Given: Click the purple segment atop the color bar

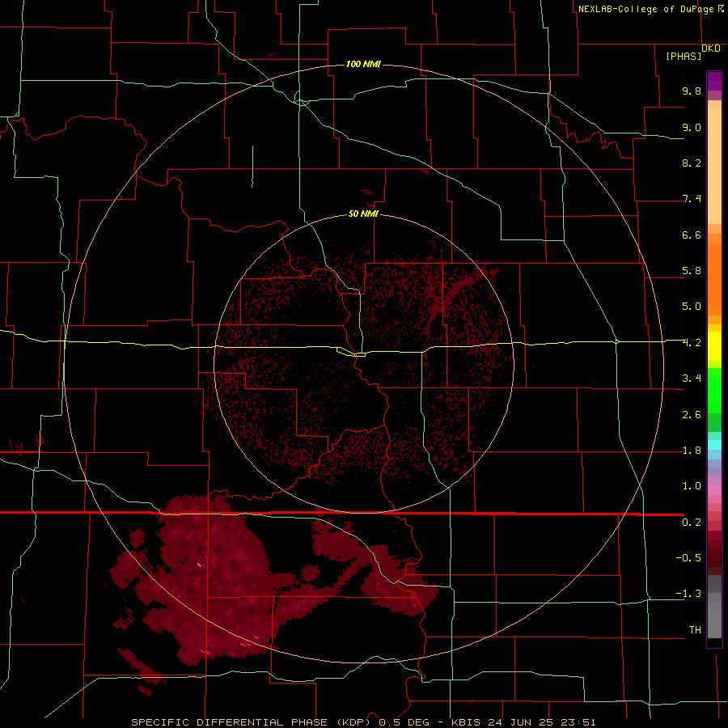Looking at the screenshot, I should click(714, 81).
